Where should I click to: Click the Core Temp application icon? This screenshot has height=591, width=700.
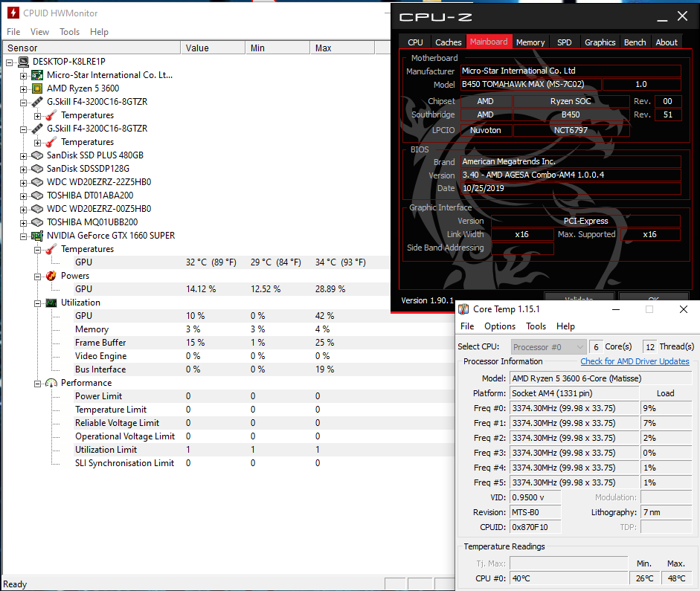point(464,309)
